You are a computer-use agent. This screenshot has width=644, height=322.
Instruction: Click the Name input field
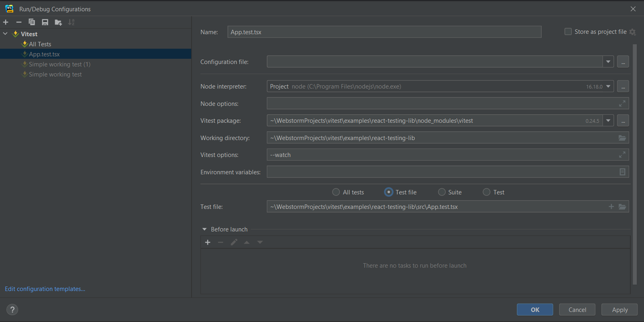pyautogui.click(x=384, y=32)
